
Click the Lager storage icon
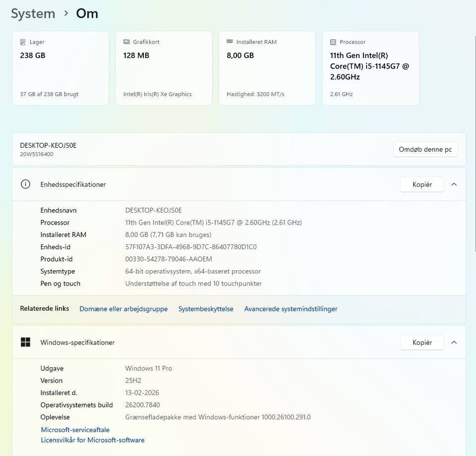pos(23,42)
